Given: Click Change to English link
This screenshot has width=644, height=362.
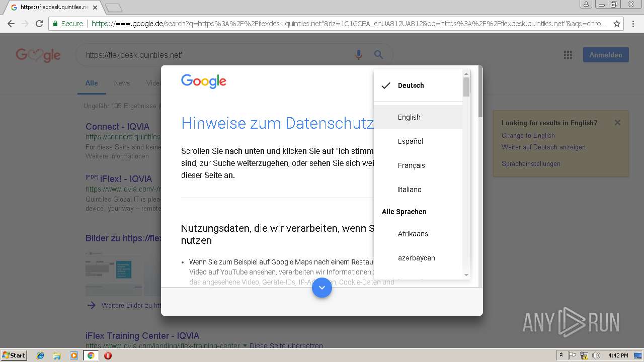Looking at the screenshot, I should (528, 135).
